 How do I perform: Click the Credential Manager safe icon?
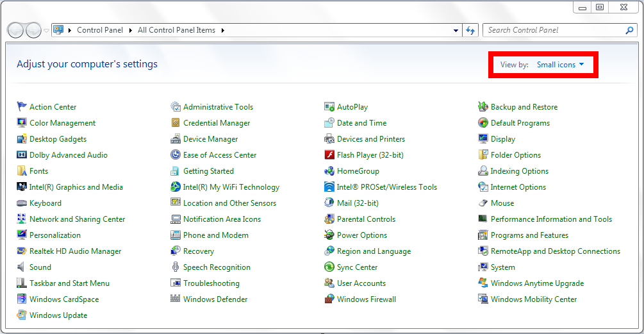click(176, 123)
